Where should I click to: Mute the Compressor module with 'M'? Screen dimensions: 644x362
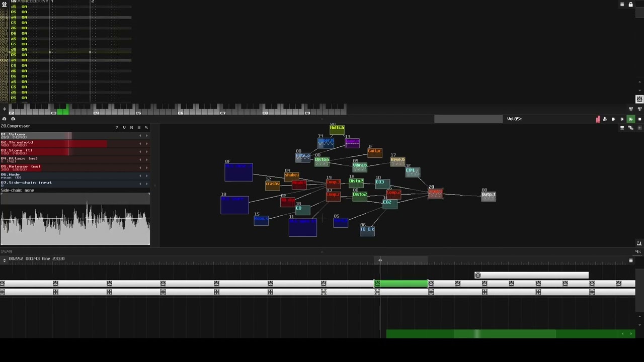click(x=139, y=128)
